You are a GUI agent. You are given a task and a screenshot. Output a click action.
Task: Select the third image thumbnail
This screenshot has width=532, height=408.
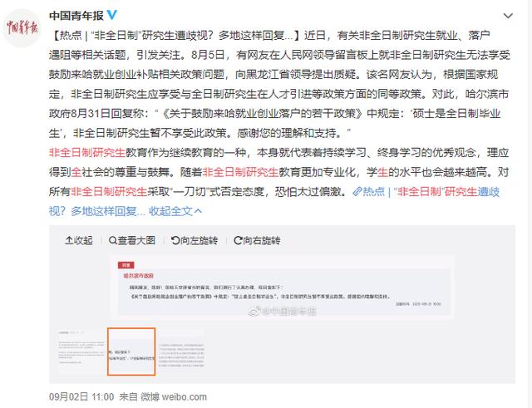pos(181,351)
